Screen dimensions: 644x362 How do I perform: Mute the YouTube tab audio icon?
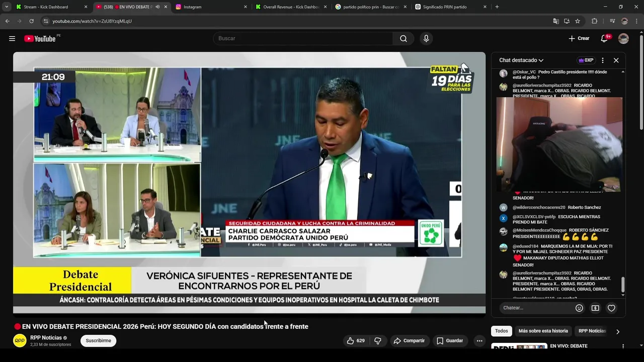point(157,7)
